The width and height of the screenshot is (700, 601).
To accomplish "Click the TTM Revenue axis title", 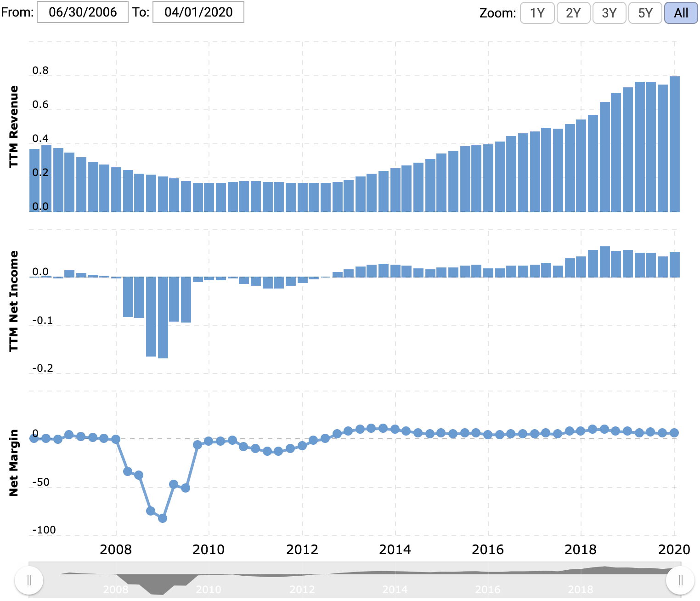I will coord(14,126).
